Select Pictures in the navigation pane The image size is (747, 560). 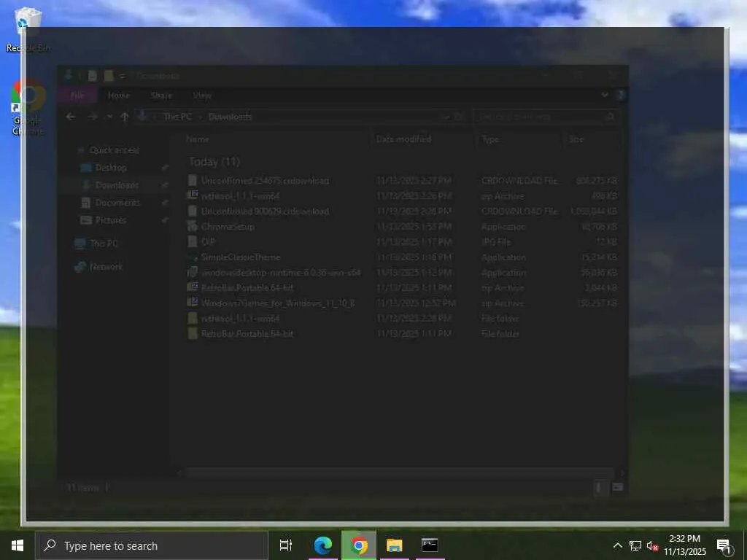[x=111, y=220]
